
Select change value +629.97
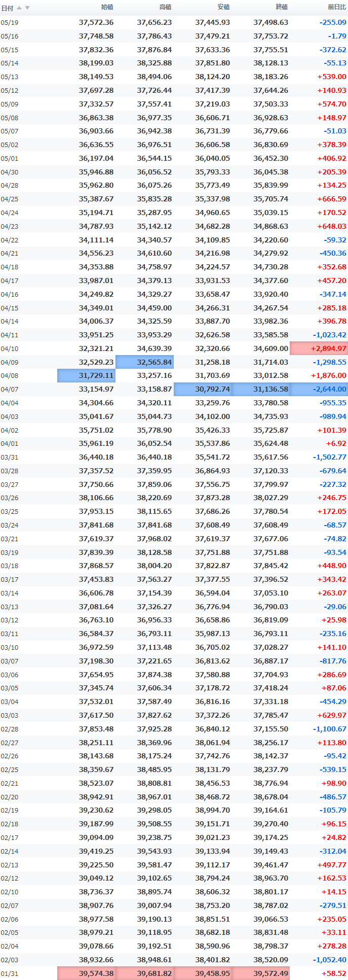pyautogui.click(x=332, y=715)
